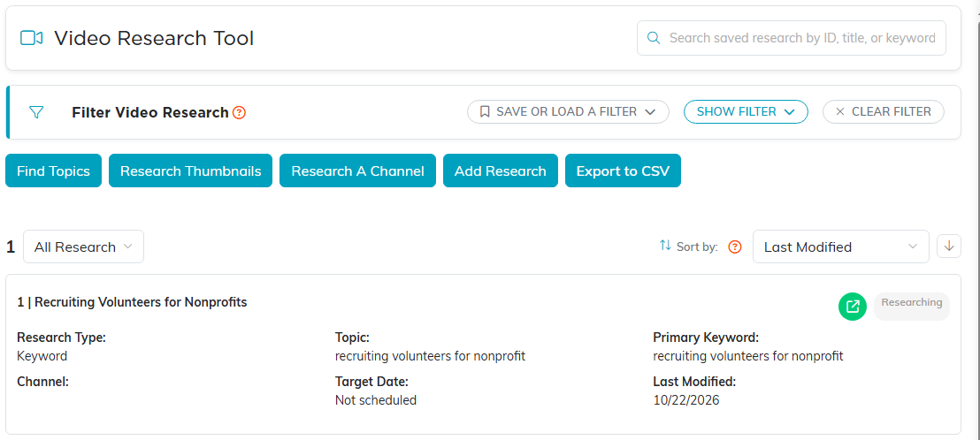The height and width of the screenshot is (440, 980).
Task: Open the All Research dropdown
Action: [x=84, y=247]
